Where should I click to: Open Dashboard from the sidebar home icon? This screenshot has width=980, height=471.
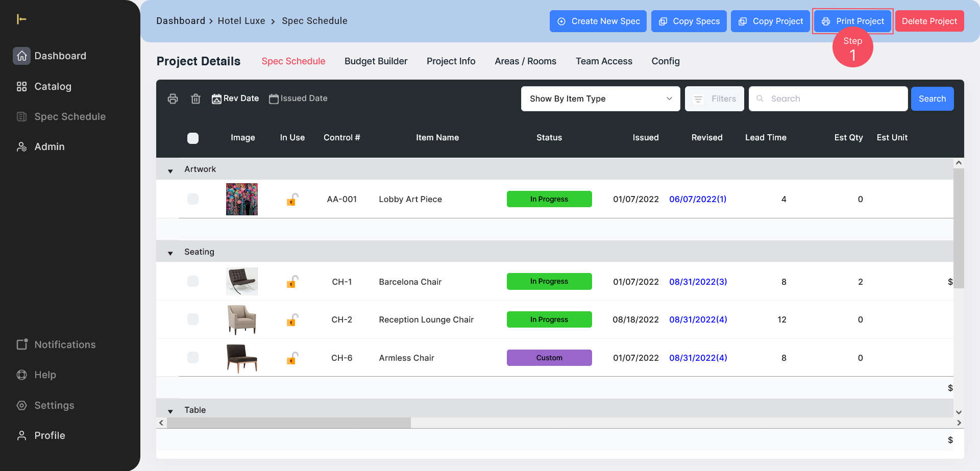[21, 56]
